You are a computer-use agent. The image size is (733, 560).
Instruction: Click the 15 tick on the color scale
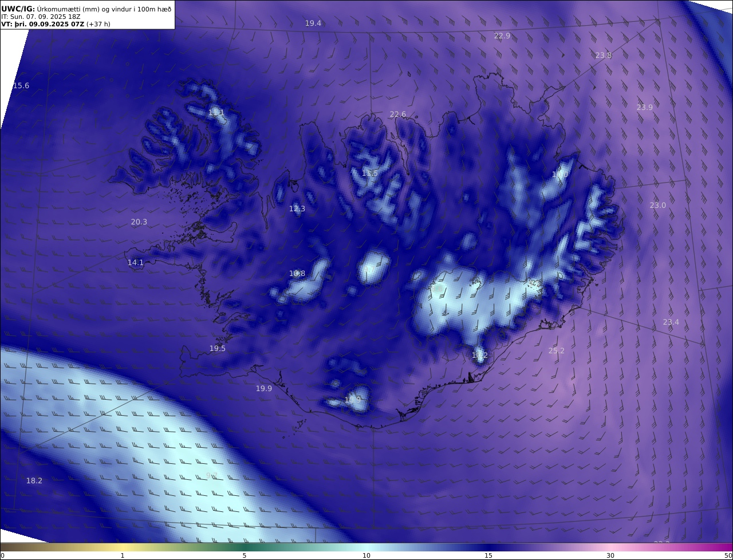click(x=488, y=555)
